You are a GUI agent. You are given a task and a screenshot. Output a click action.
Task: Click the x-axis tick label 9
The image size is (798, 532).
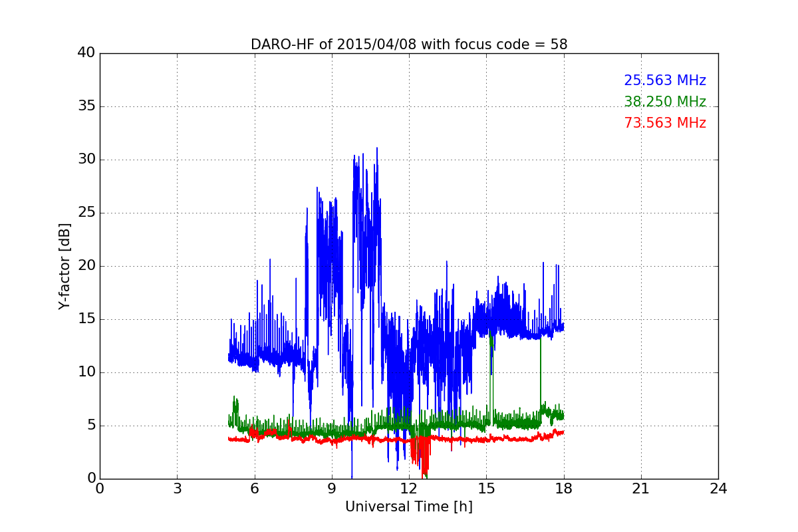point(332,489)
